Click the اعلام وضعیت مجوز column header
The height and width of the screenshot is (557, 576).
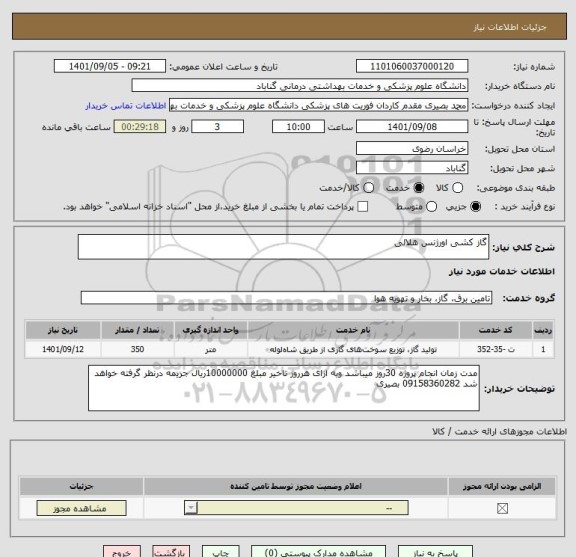(296, 486)
